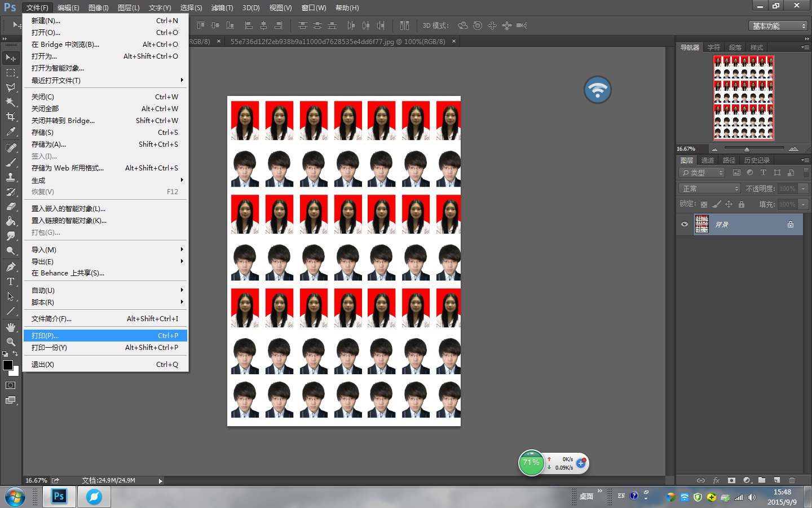The height and width of the screenshot is (508, 812).
Task: Open the 类型 layer filter dropdown
Action: [x=702, y=173]
